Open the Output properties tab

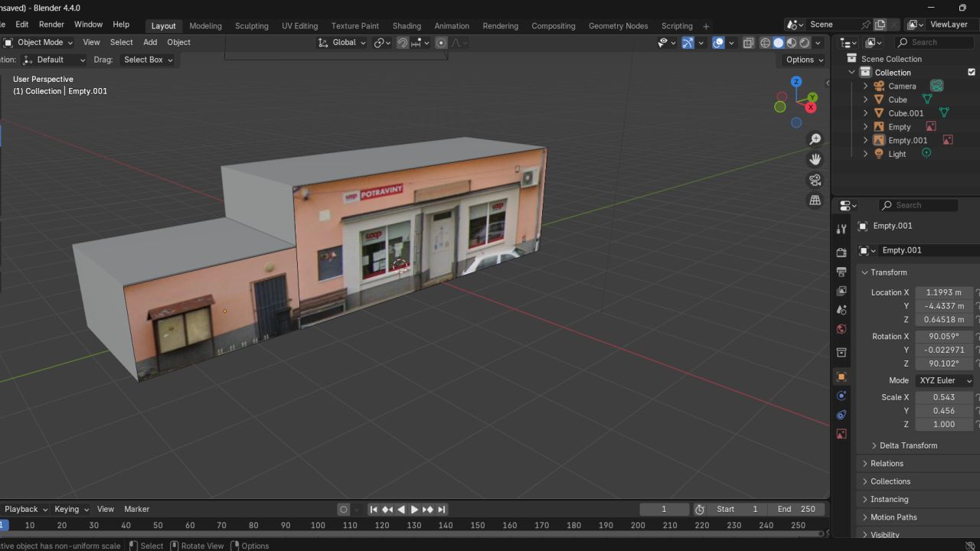tap(841, 272)
